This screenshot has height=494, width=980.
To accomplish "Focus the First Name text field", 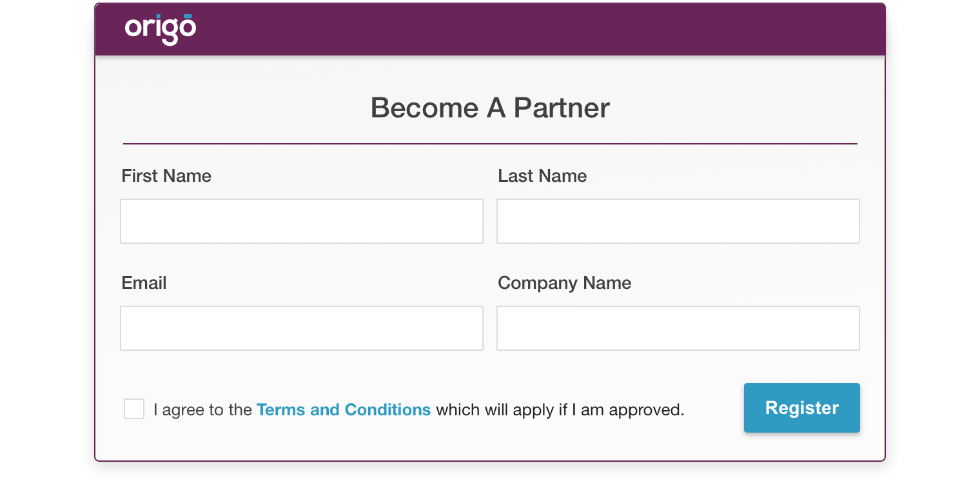I will pos(302,221).
